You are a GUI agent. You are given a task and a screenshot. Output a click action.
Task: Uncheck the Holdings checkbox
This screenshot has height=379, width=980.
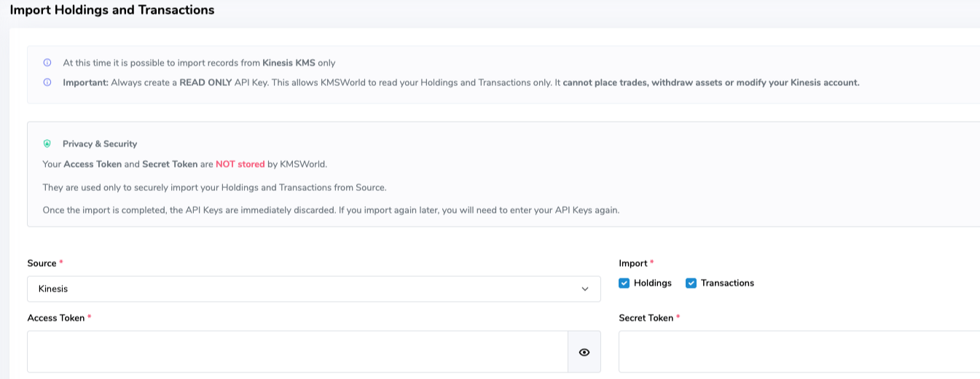click(x=624, y=283)
